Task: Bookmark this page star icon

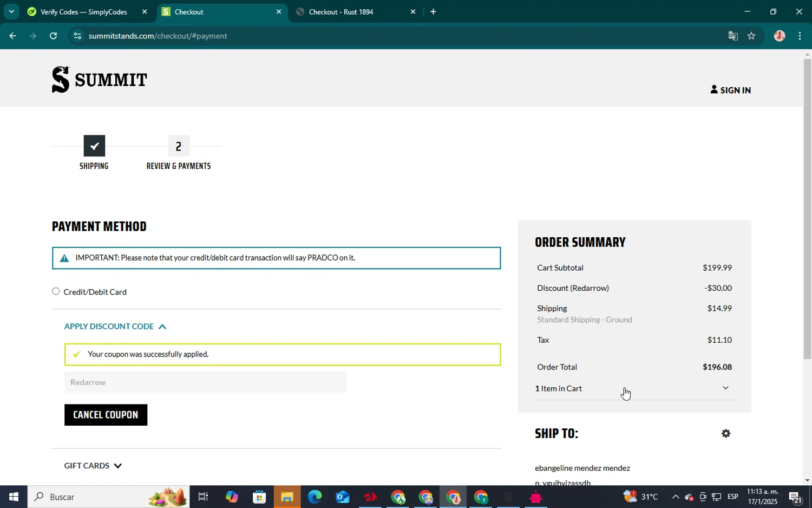Action: pos(751,36)
